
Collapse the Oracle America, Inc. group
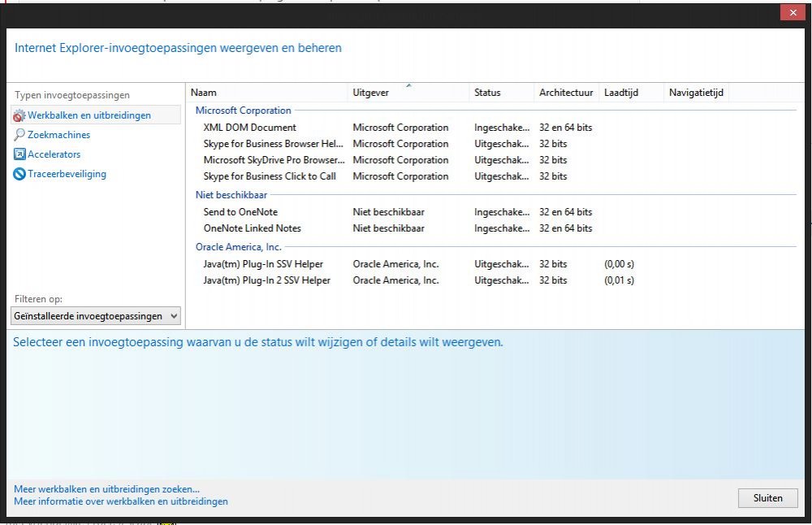(238, 247)
